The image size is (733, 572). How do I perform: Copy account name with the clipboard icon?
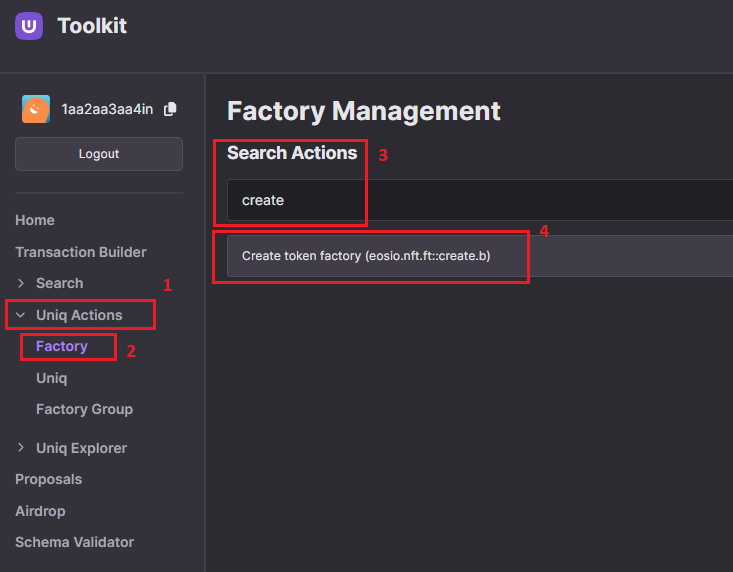[x=170, y=109]
